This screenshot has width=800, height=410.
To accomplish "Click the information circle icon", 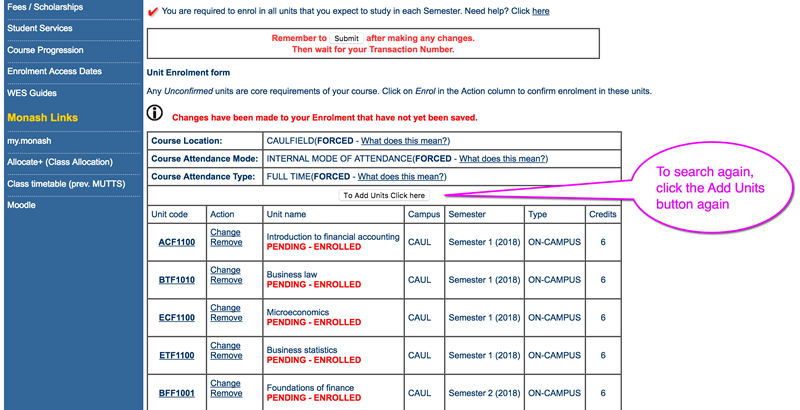I will click(155, 113).
